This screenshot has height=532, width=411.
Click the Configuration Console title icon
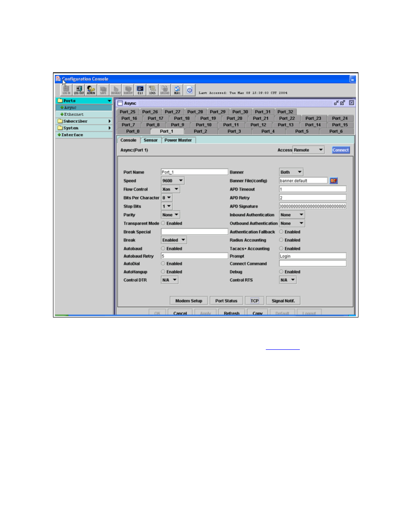click(58, 78)
